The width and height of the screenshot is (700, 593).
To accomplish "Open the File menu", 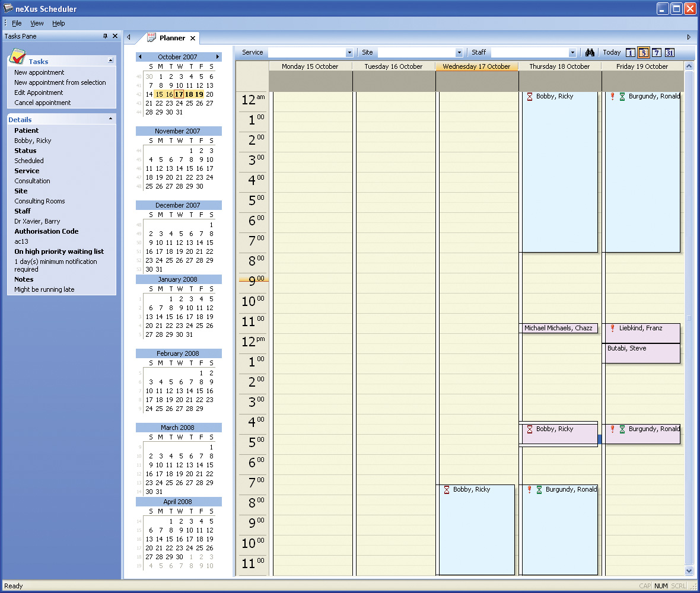I will point(17,23).
